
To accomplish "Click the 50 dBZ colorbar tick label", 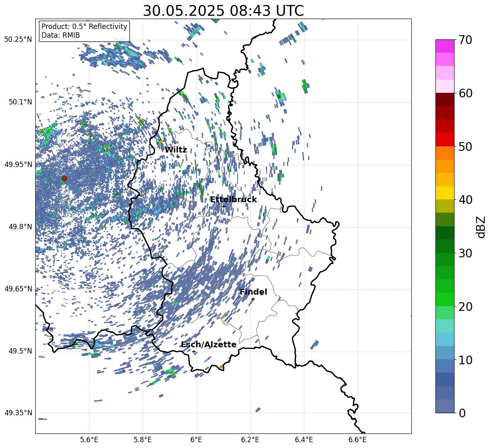I will 466,147.
